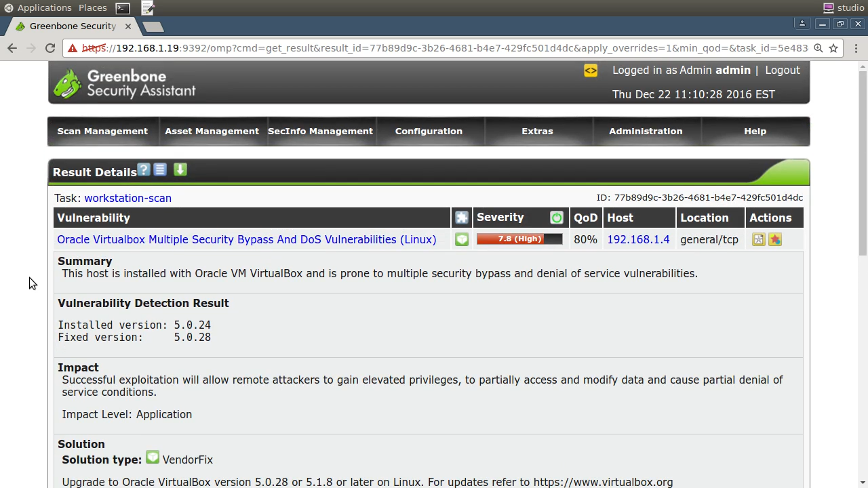Image resolution: width=868 pixels, height=488 pixels.
Task: Launch the terminal from the top panel
Action: pyautogui.click(x=123, y=8)
